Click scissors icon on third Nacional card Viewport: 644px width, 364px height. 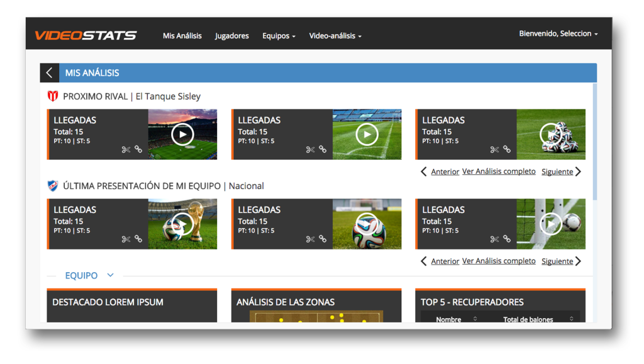[x=494, y=239]
